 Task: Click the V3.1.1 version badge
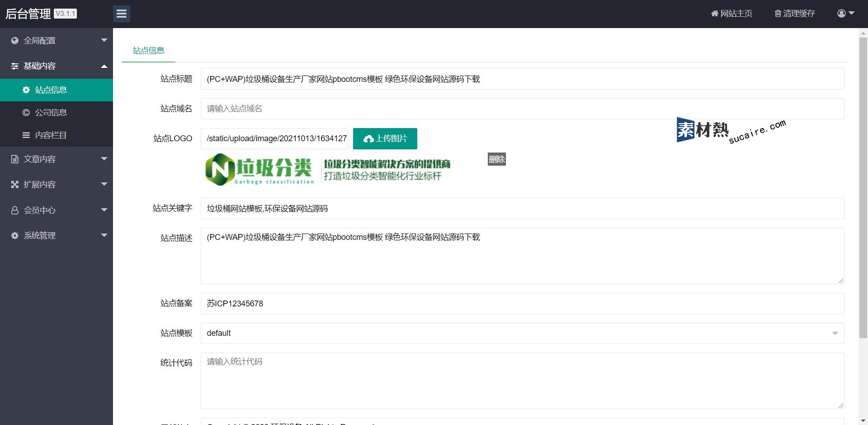65,14
